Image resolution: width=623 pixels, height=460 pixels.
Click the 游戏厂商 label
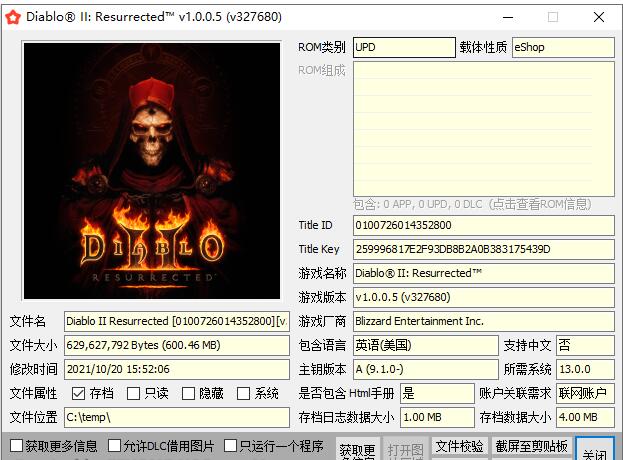[x=322, y=321]
